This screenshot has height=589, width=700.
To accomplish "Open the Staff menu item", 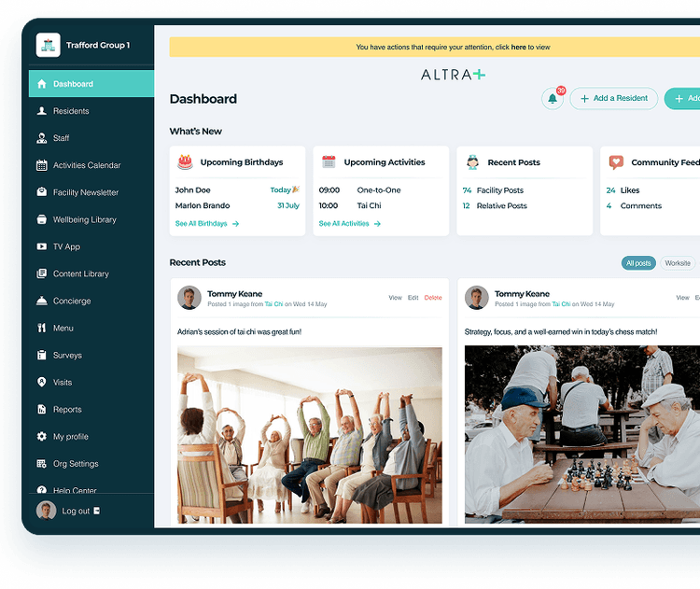I will tap(91, 138).
